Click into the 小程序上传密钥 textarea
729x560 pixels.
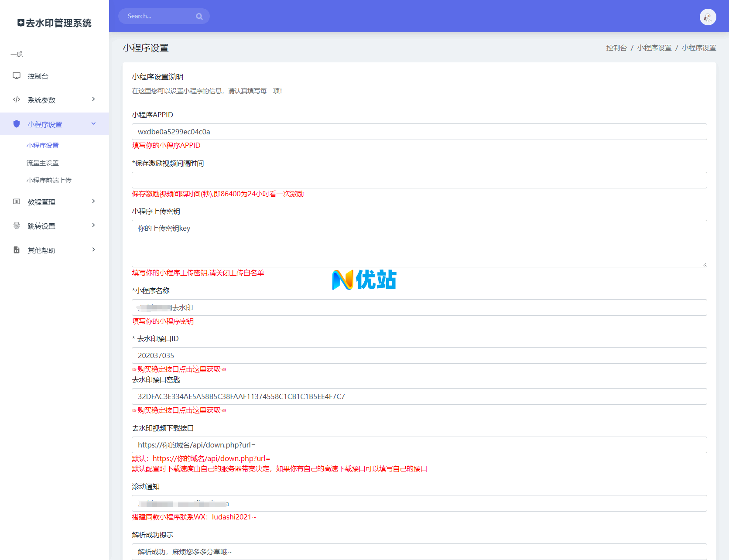click(x=419, y=243)
